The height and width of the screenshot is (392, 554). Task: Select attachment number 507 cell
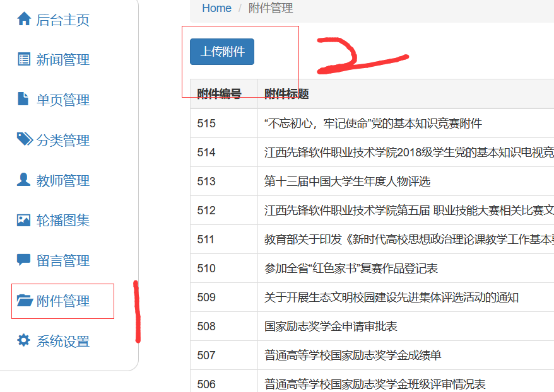[x=224, y=355]
